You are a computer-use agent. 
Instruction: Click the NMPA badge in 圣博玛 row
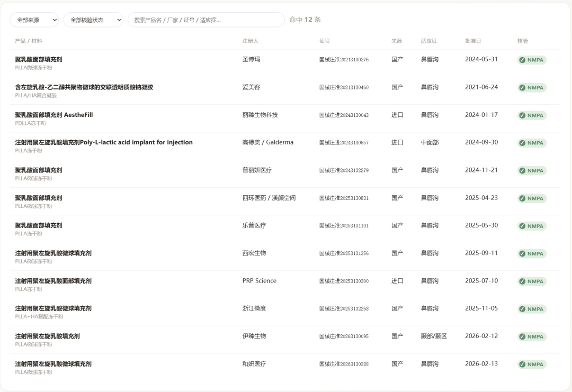532,60
